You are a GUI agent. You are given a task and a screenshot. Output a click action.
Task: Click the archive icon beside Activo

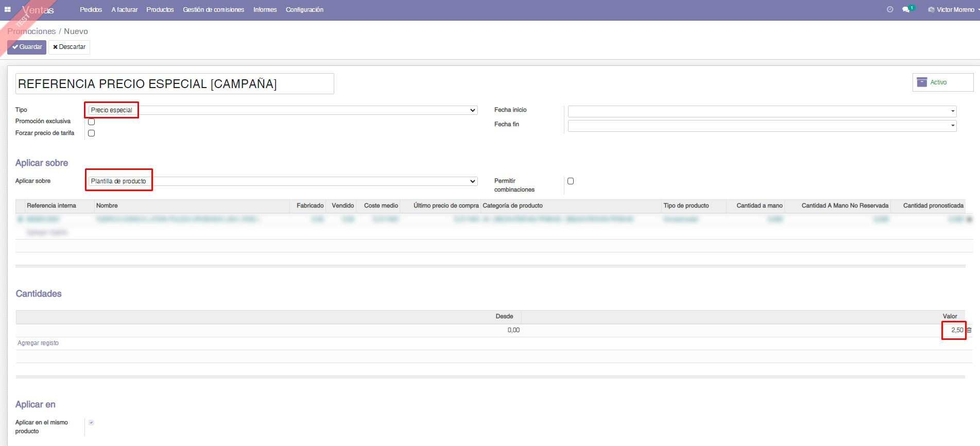922,82
